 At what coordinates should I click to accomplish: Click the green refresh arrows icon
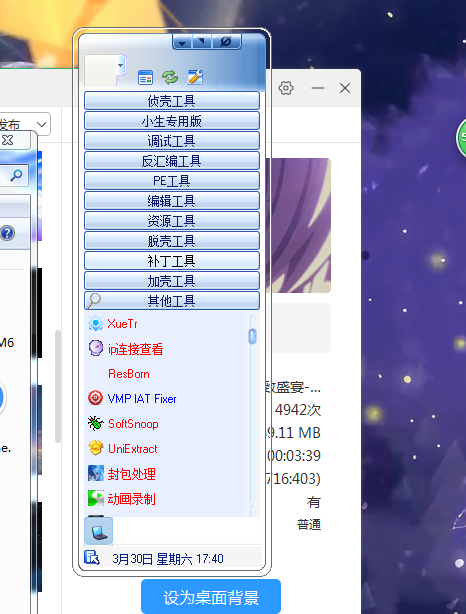pos(170,77)
